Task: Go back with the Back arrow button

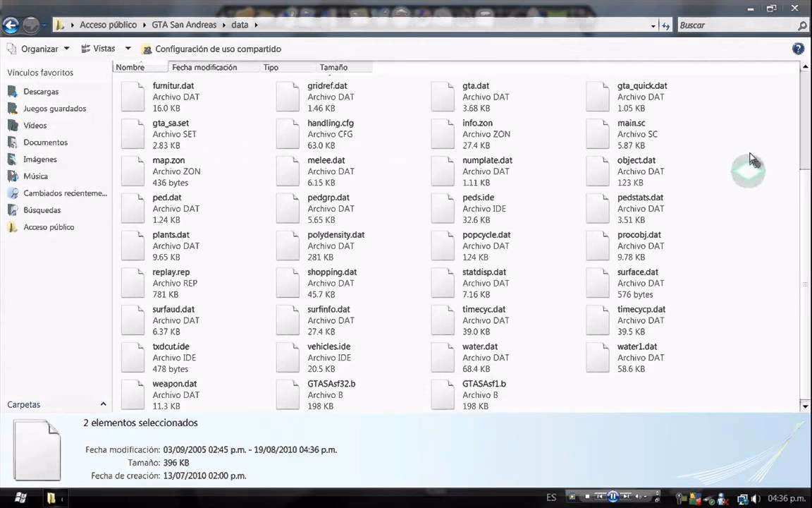Action: click(11, 25)
